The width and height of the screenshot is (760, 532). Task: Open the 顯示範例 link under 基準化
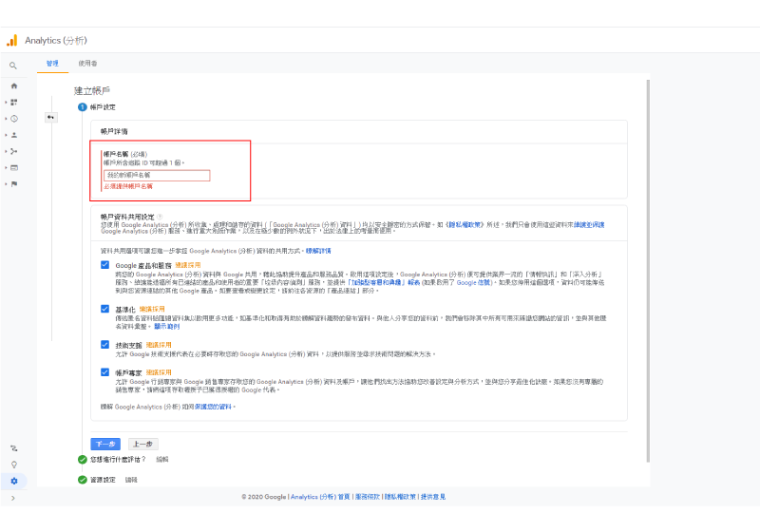167,327
